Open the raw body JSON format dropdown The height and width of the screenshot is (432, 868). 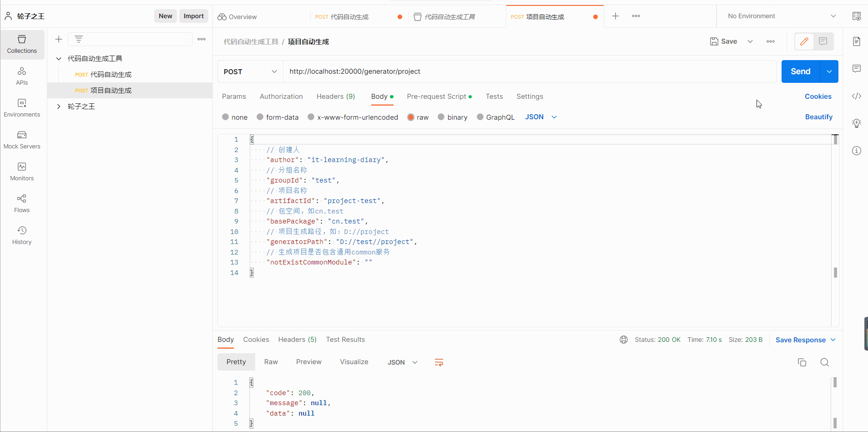tap(541, 117)
